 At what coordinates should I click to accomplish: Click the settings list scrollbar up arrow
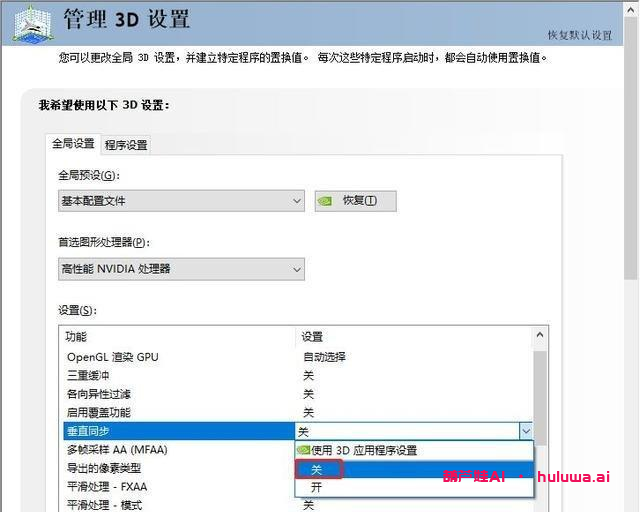[x=541, y=337]
